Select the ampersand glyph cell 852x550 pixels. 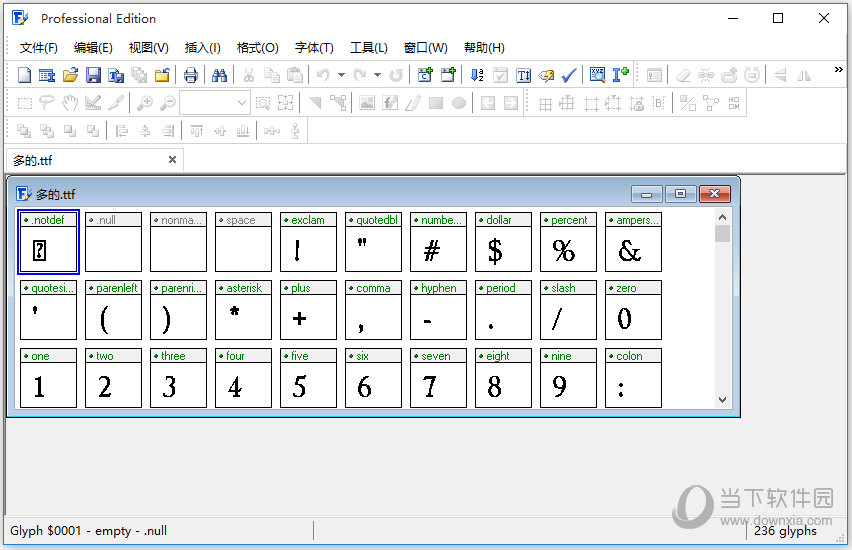click(x=633, y=242)
